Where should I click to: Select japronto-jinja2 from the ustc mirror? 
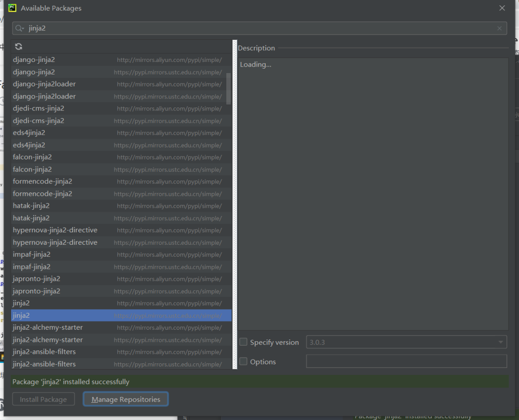click(121, 291)
